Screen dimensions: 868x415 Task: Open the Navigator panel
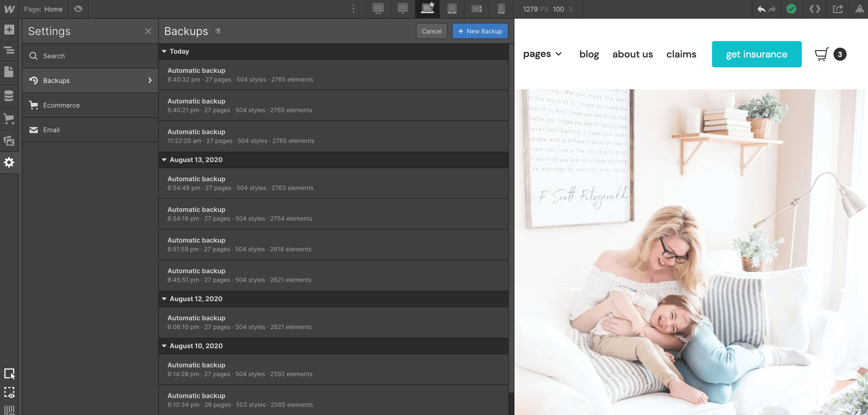(8, 51)
